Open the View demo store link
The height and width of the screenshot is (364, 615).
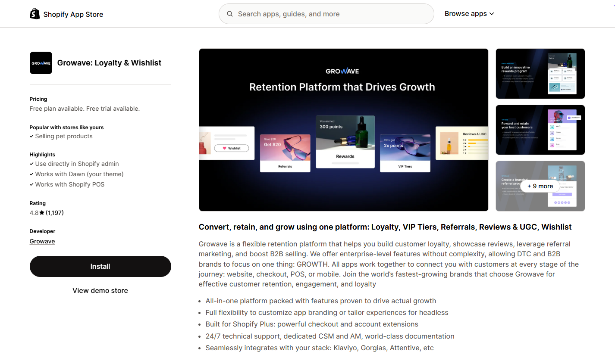(100, 290)
